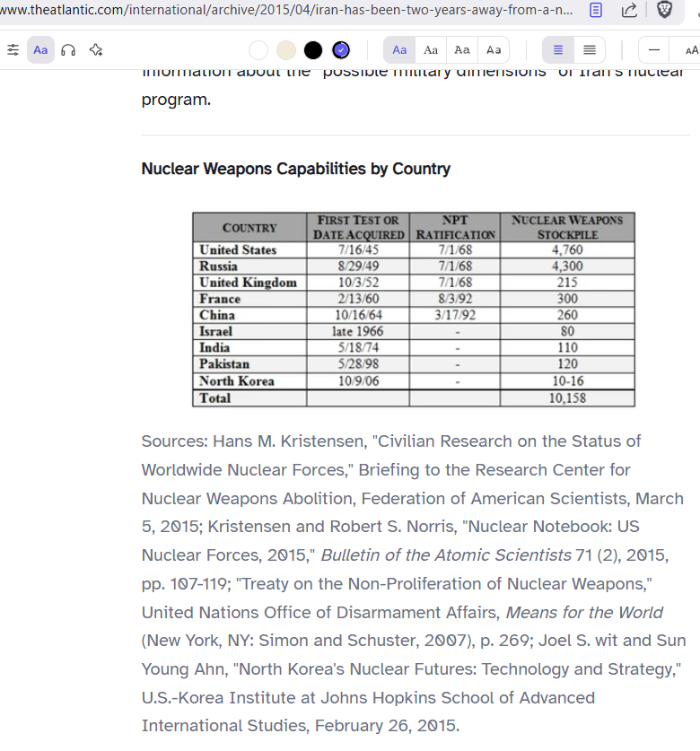700x751 pixels.
Task: Toggle the Aa text appearance panel
Action: (x=40, y=50)
